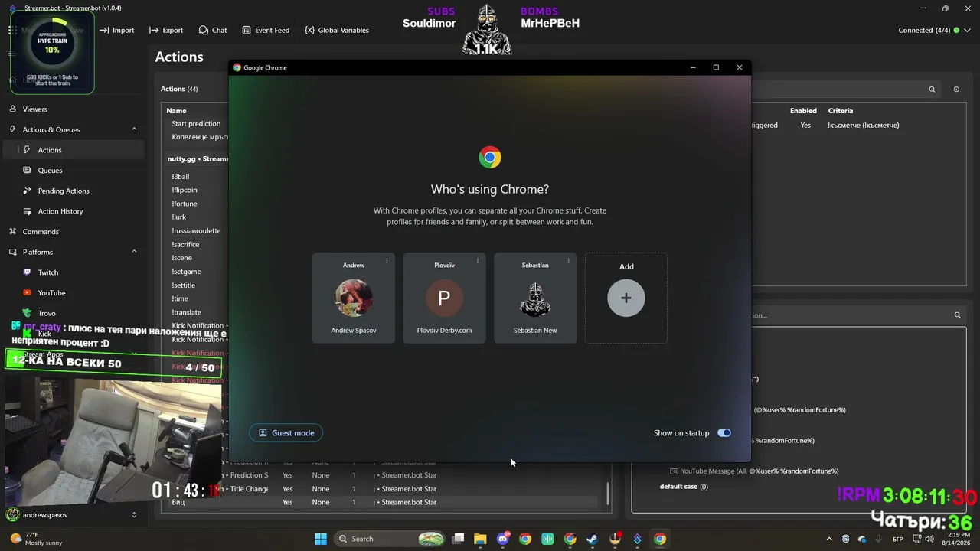Select the Start prediction action row
The height and width of the screenshot is (551, 980).
pos(196,123)
